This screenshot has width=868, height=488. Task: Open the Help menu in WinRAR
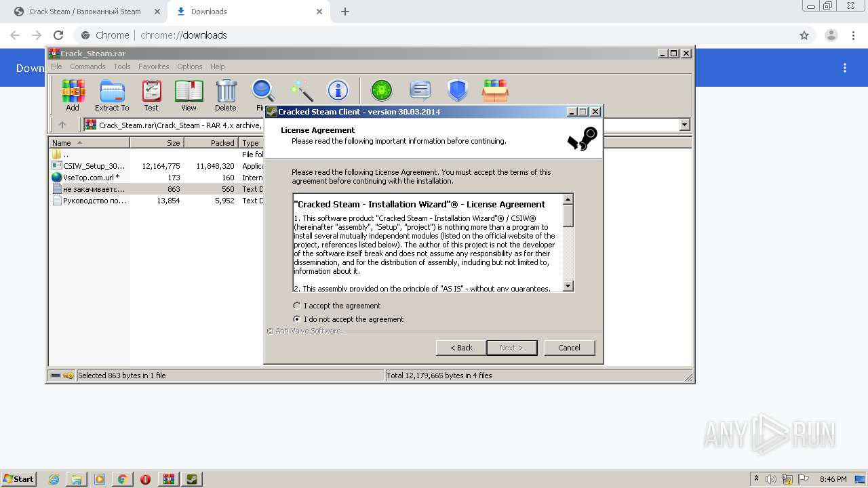[x=217, y=66]
